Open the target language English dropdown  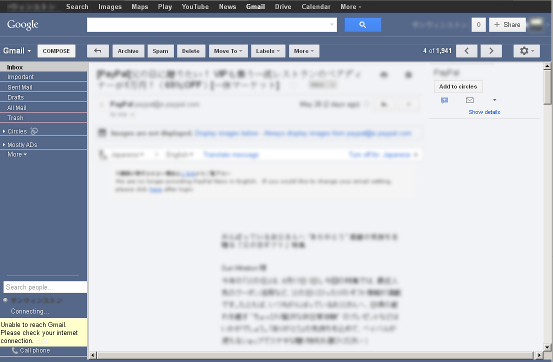(180, 155)
